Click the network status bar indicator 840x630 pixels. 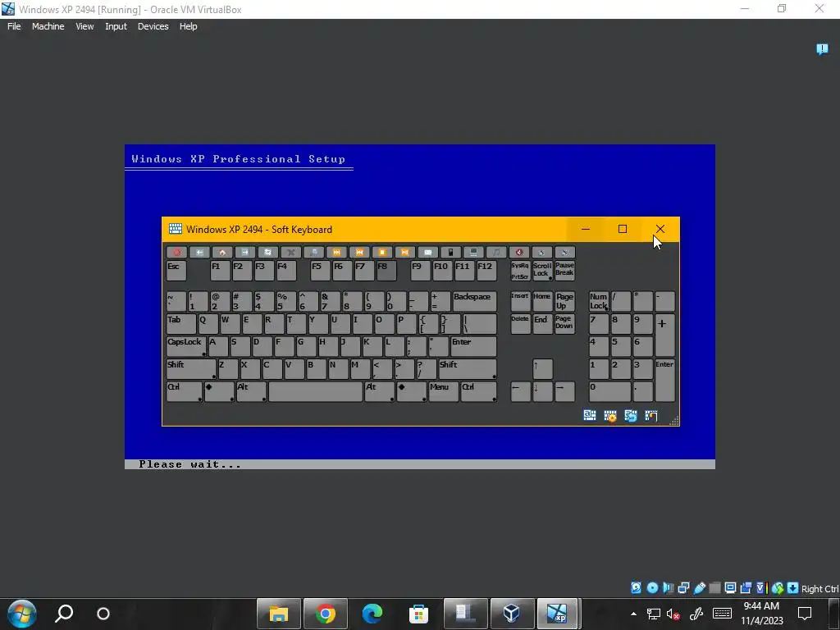coord(683,587)
